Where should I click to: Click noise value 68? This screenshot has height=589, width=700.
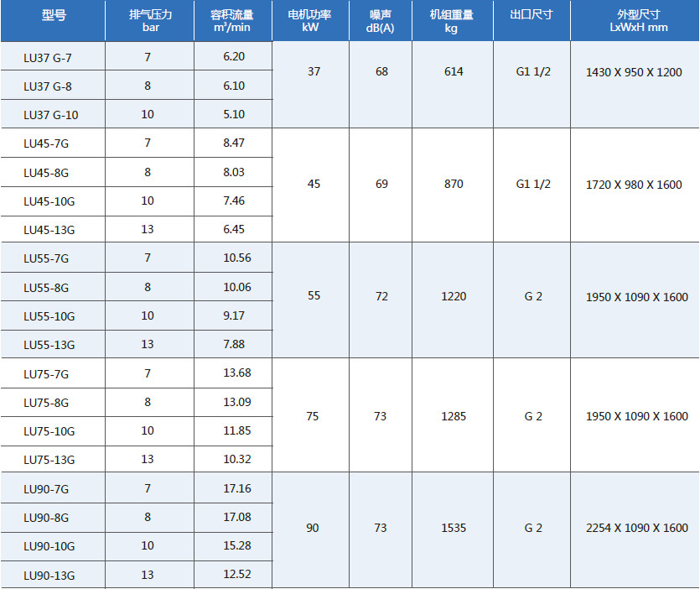tap(381, 71)
